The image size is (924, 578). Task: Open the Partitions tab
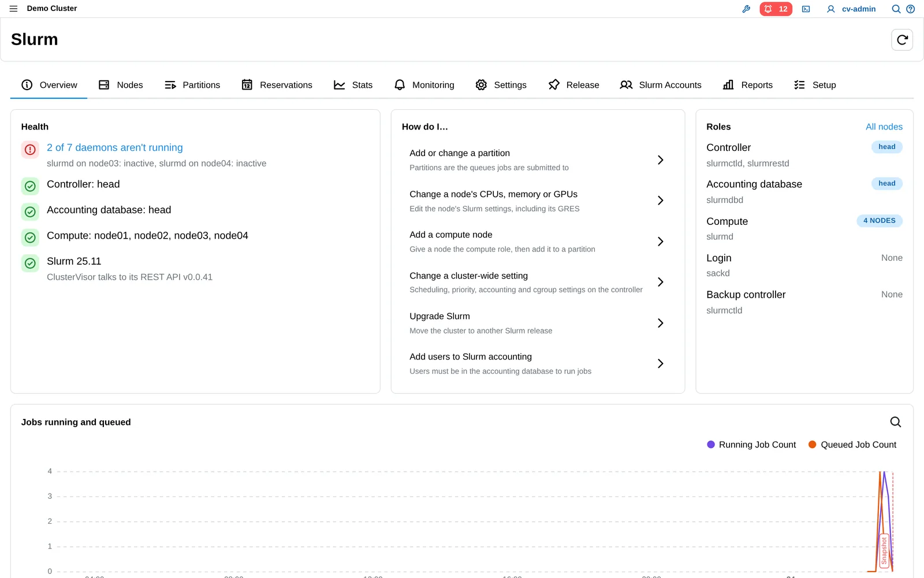pos(192,85)
